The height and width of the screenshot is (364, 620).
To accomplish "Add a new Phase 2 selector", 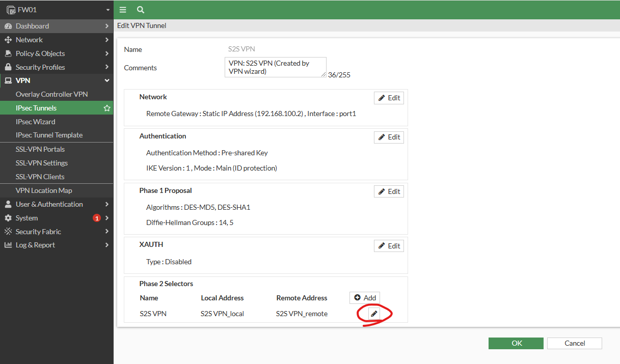I will [x=365, y=298].
